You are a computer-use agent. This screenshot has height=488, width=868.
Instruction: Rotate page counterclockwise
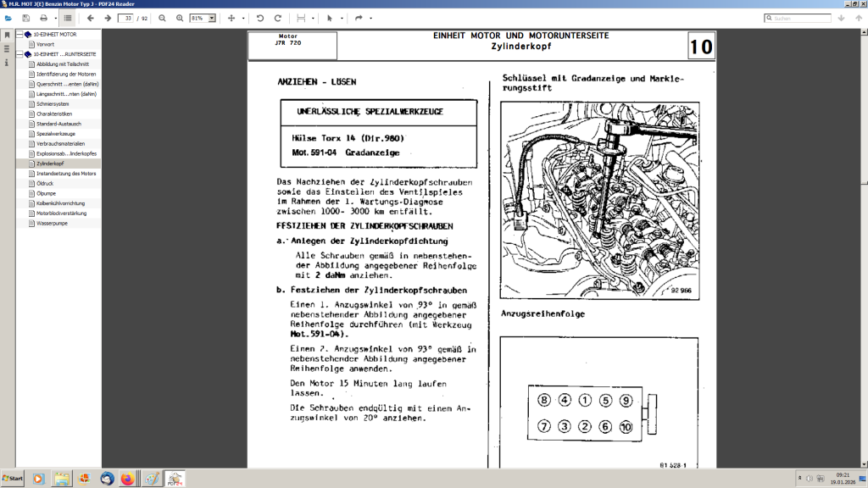260,18
